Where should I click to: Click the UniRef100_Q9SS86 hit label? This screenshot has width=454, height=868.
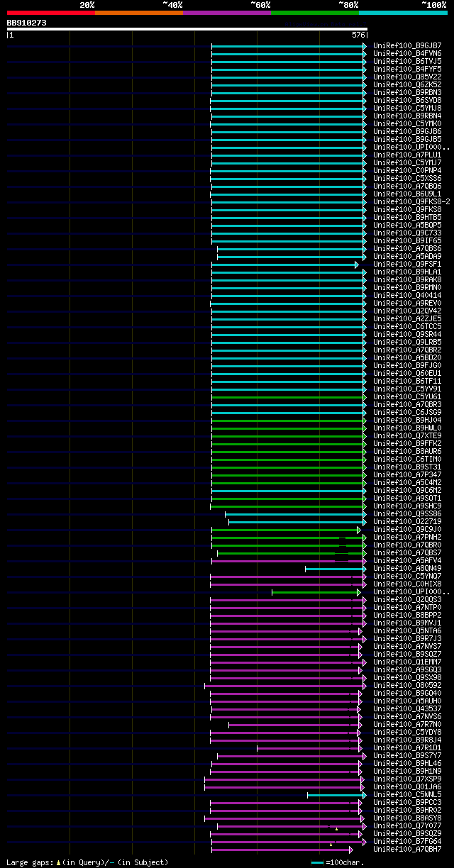[407, 513]
